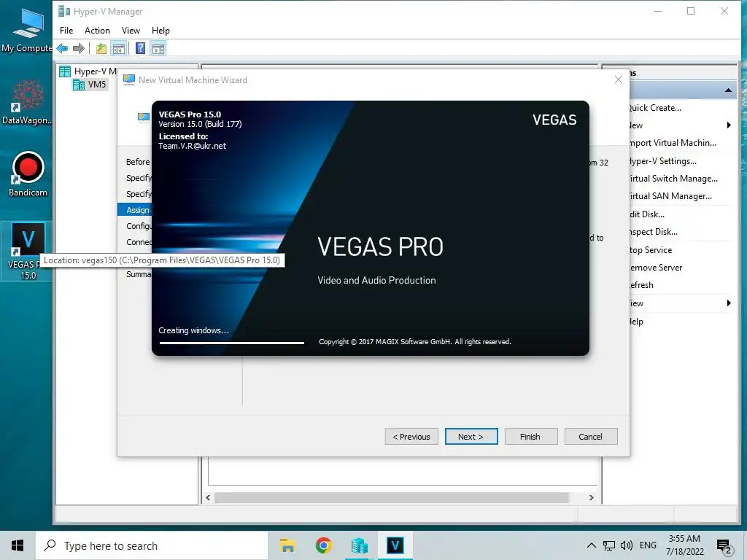Click the Previous button in the wizard
This screenshot has width=747, height=560.
[x=411, y=437]
